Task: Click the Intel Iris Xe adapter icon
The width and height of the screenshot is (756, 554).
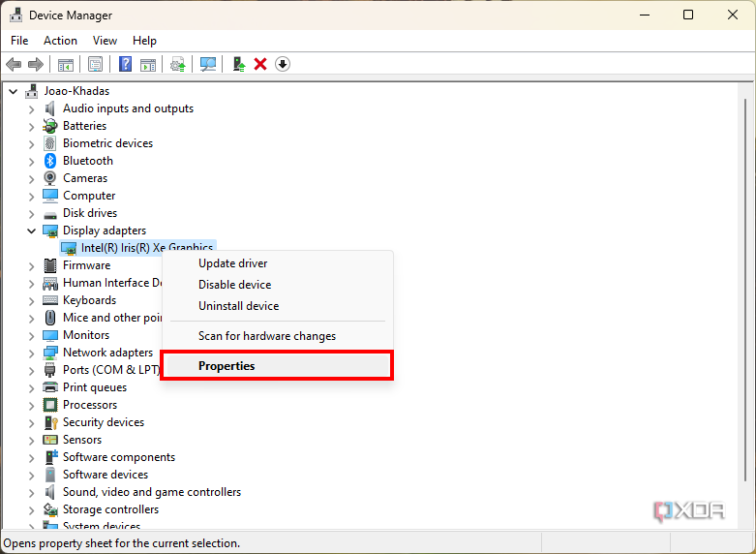Action: (x=69, y=248)
